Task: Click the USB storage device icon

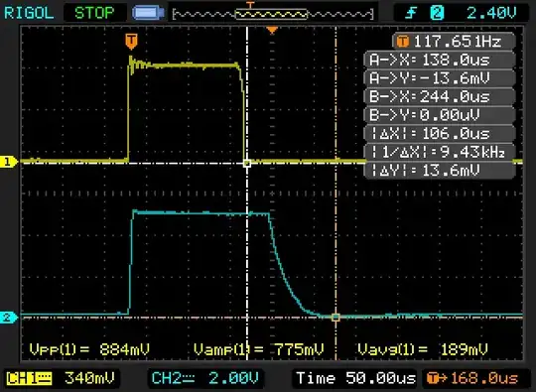Action: click(x=148, y=13)
